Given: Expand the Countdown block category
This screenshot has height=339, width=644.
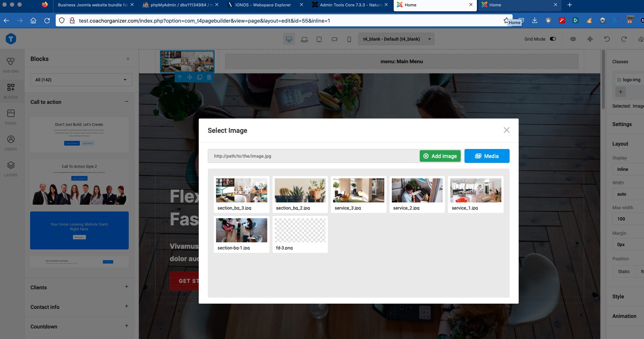Looking at the screenshot, I should (x=126, y=326).
